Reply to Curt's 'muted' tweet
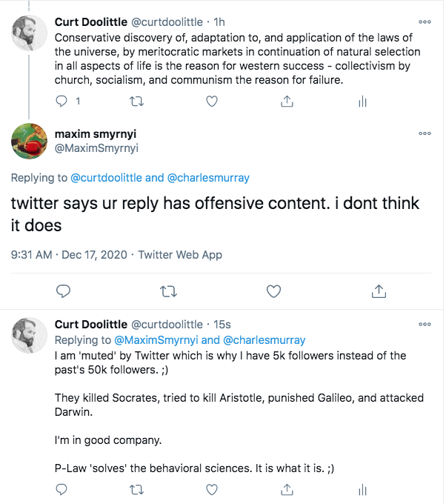The image size is (446, 504). 62,489
